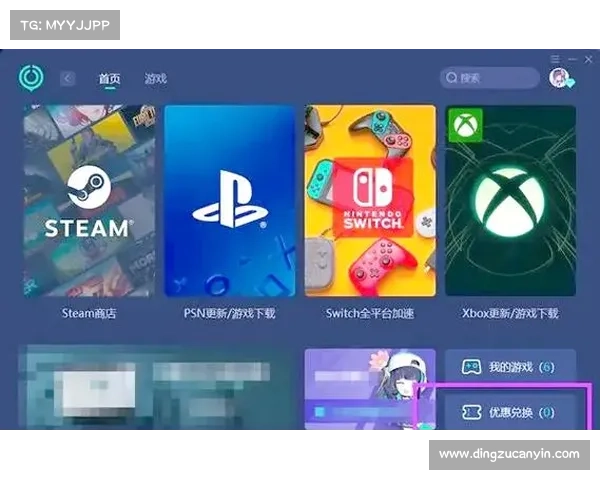Open the PlayStation PSN card
This screenshot has width=600, height=480.
pos(230,201)
